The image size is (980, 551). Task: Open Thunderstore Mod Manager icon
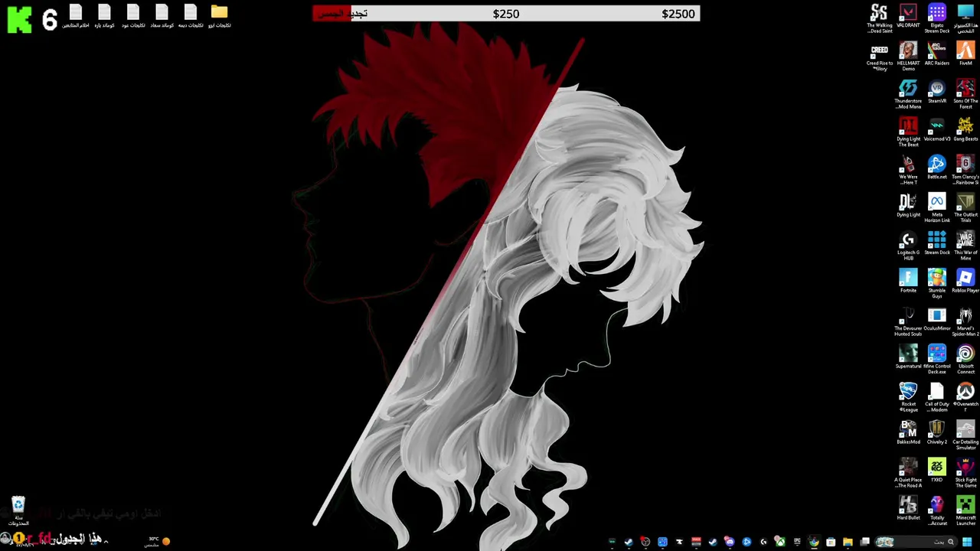pyautogui.click(x=908, y=93)
